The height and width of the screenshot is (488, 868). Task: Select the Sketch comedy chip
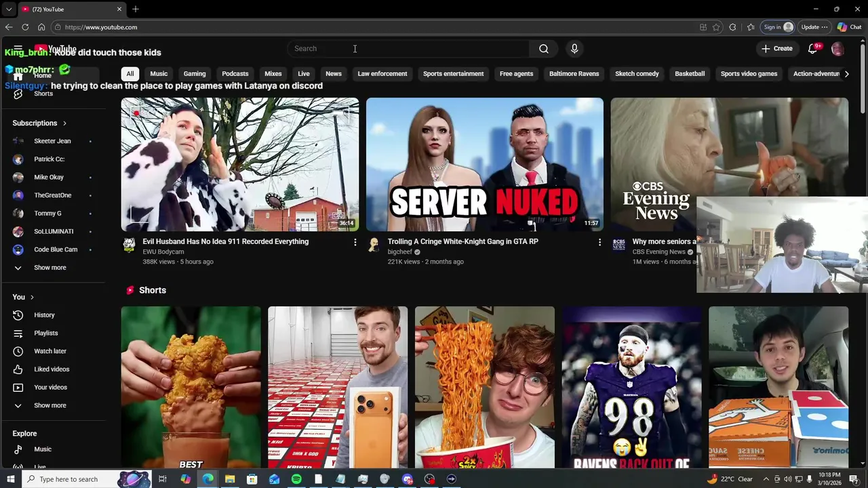pos(637,74)
